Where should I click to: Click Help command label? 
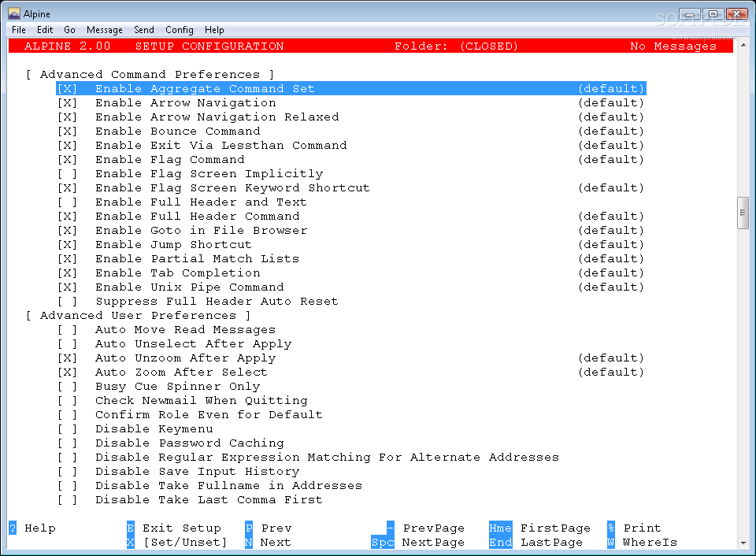tap(40, 528)
